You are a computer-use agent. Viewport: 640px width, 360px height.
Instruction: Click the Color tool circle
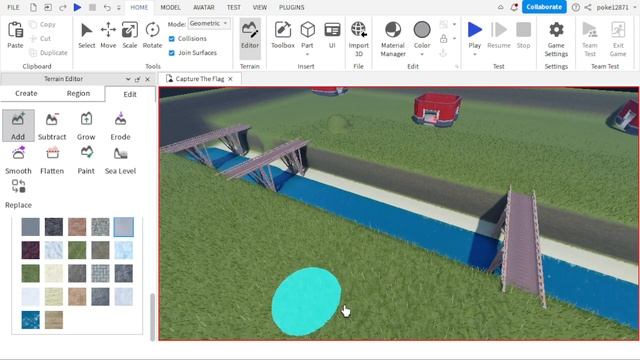[x=422, y=30]
